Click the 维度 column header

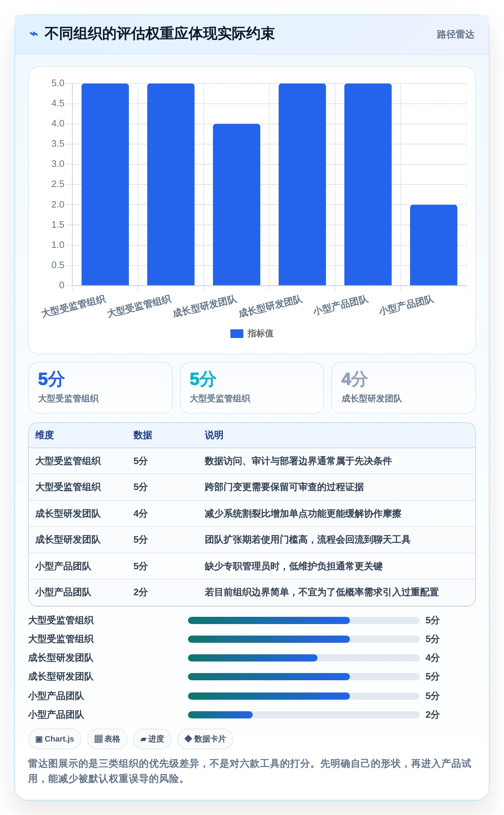(x=45, y=435)
